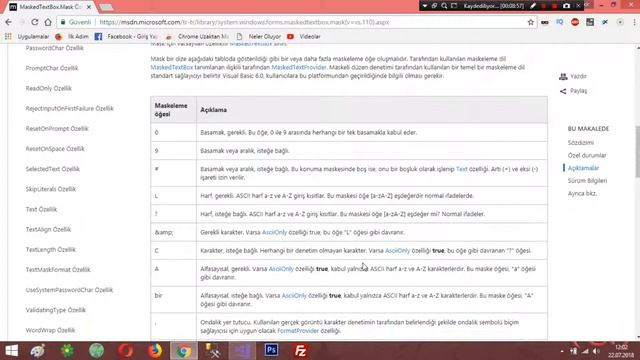Viewport: 640px width, 360px height.
Task: Open TextAlign Özellik sidebar link
Action: click(48, 229)
